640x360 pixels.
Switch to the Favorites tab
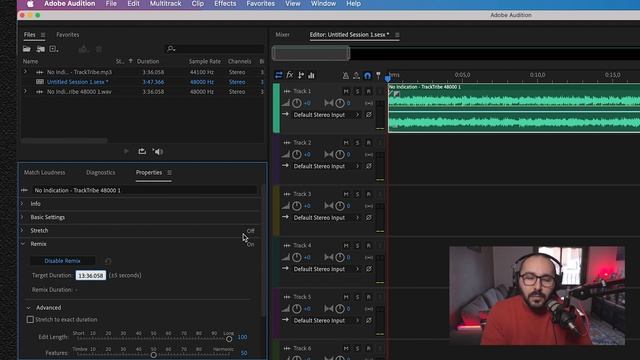[68, 35]
